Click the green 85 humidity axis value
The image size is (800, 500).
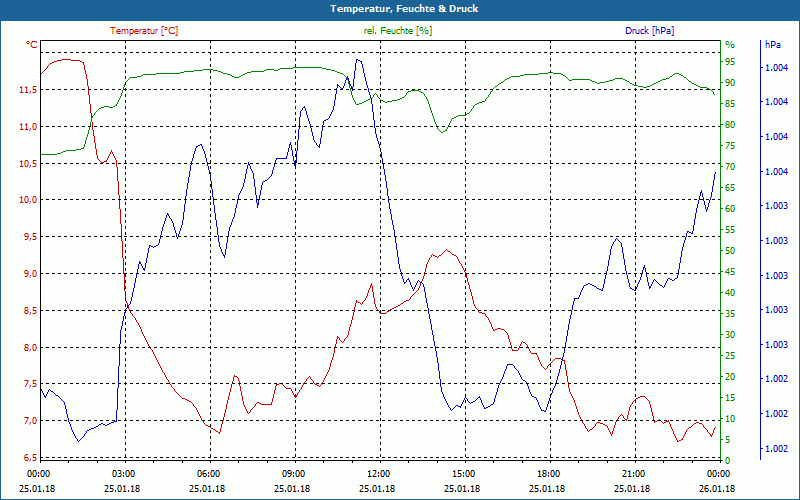[730, 104]
